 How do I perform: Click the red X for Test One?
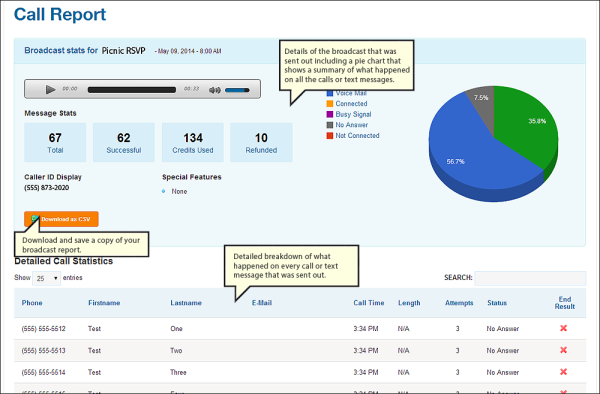(563, 328)
